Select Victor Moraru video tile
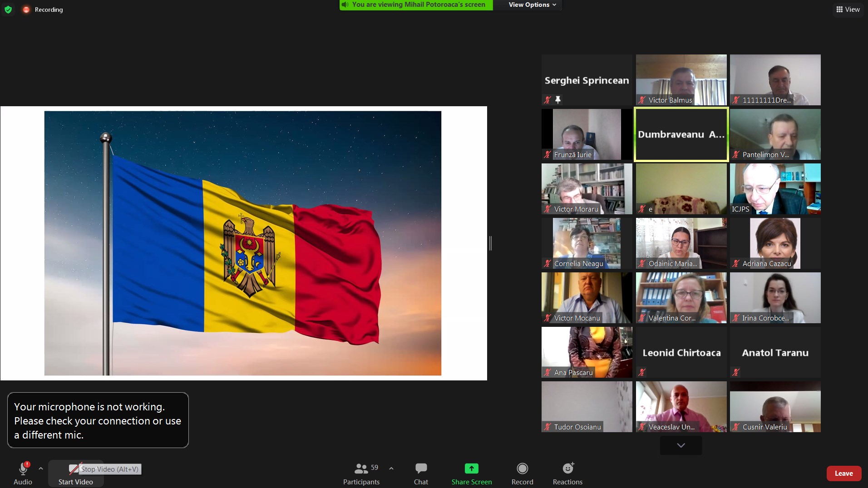Image resolution: width=868 pixels, height=488 pixels. [587, 189]
